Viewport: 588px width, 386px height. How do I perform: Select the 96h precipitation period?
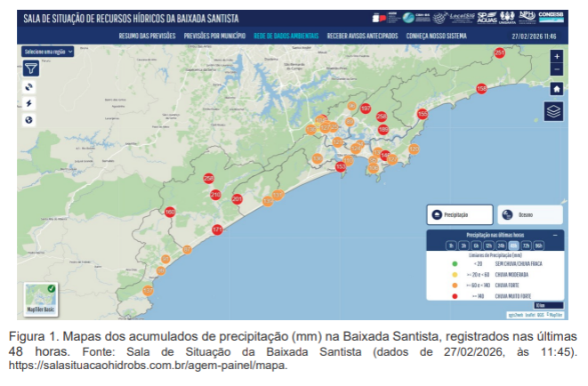[x=539, y=245]
